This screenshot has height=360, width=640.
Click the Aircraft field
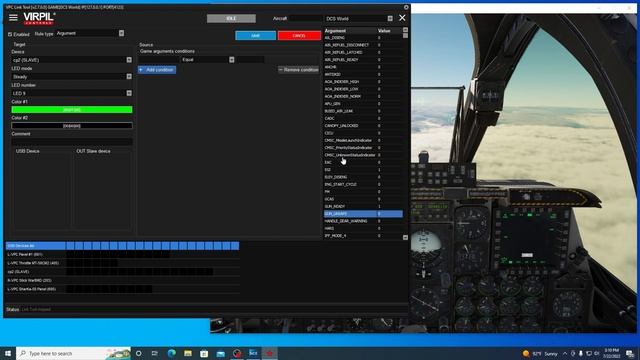306,18
